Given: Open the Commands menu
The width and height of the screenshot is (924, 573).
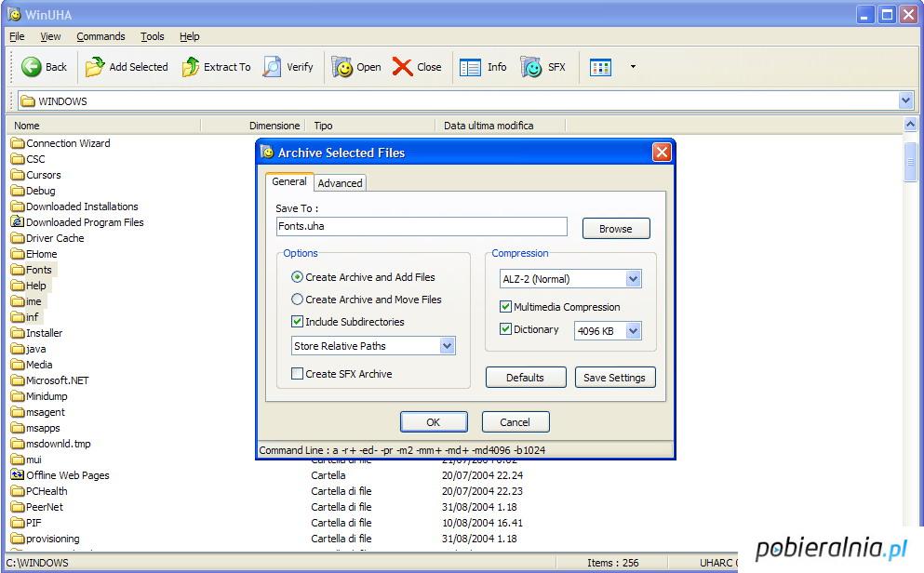Looking at the screenshot, I should [100, 36].
